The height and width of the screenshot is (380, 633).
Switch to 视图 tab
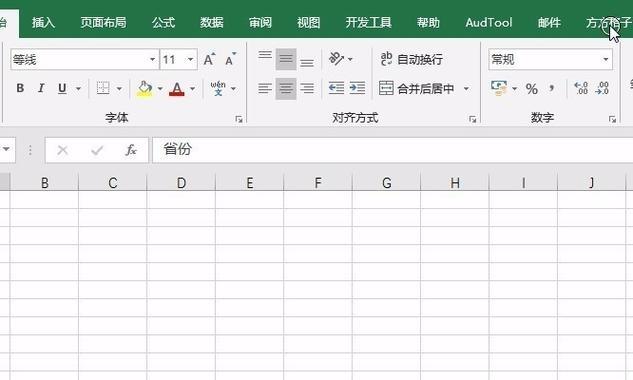[309, 22]
